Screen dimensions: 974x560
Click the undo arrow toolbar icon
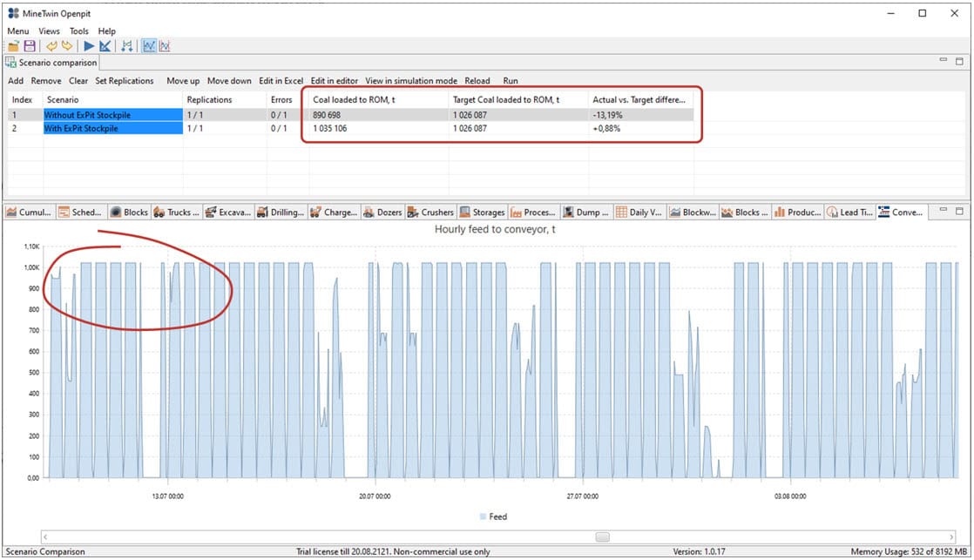pos(52,46)
